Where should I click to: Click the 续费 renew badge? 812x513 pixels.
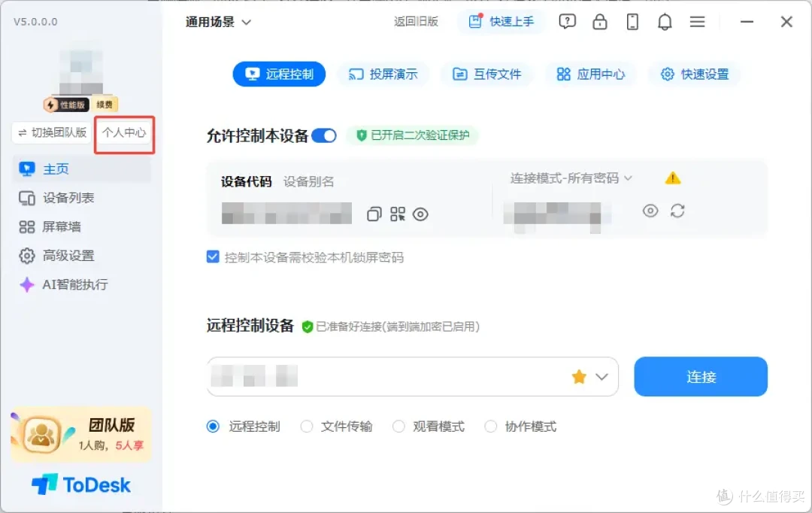tap(105, 105)
